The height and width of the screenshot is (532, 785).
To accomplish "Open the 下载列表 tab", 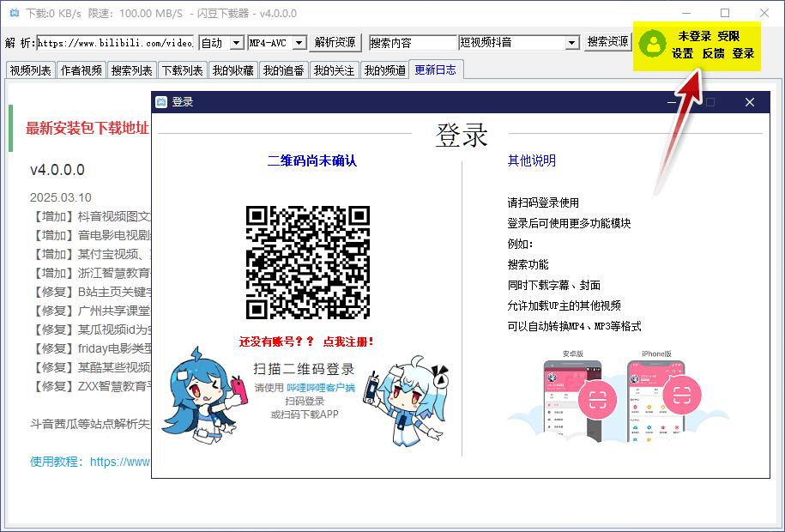I will point(182,70).
